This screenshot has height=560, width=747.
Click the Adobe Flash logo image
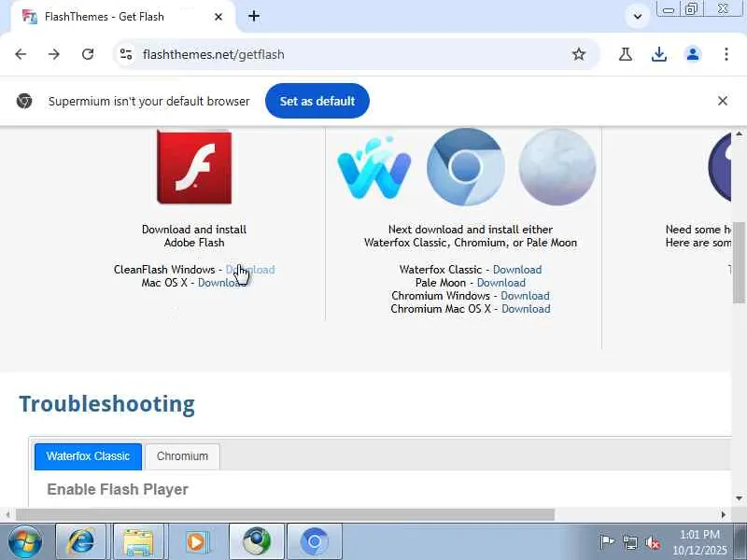[194, 167]
